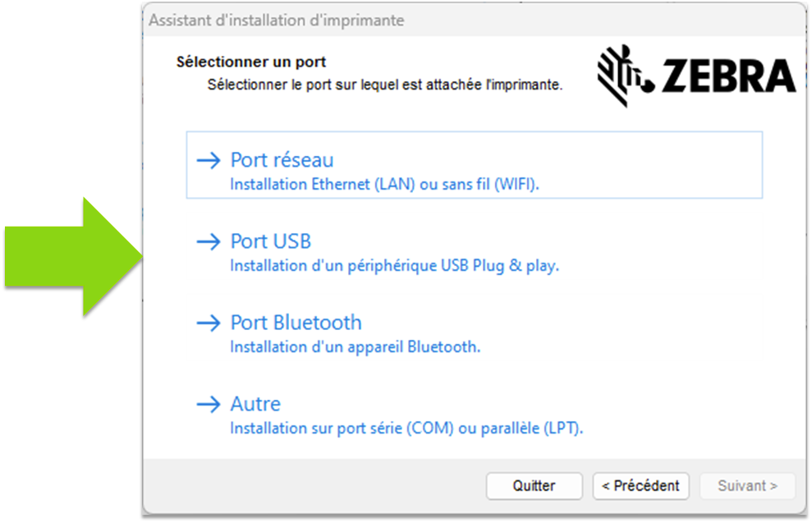Click the large green arrow pointer
812x523 pixels.
tap(74, 255)
